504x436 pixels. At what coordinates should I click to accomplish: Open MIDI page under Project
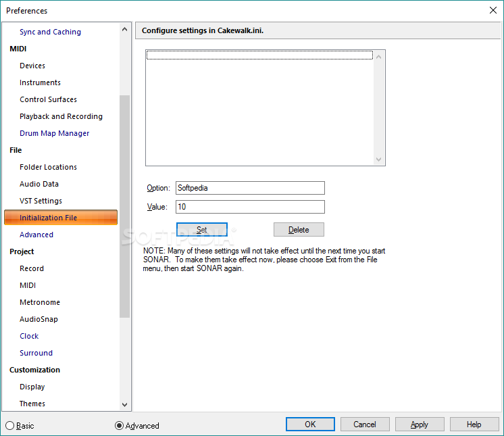(x=28, y=285)
